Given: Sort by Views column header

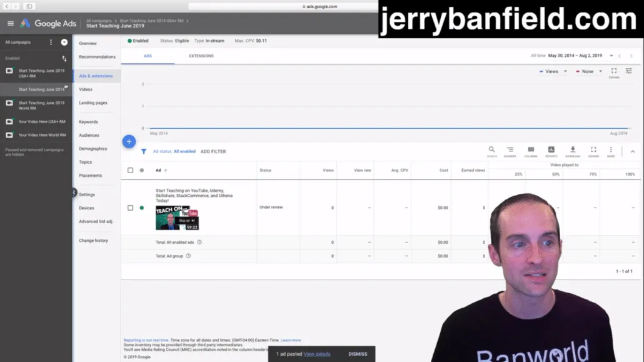Looking at the screenshot, I should [328, 170].
